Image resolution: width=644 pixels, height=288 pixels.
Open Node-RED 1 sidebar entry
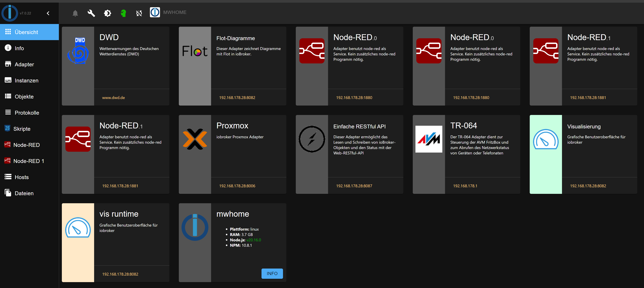29,161
